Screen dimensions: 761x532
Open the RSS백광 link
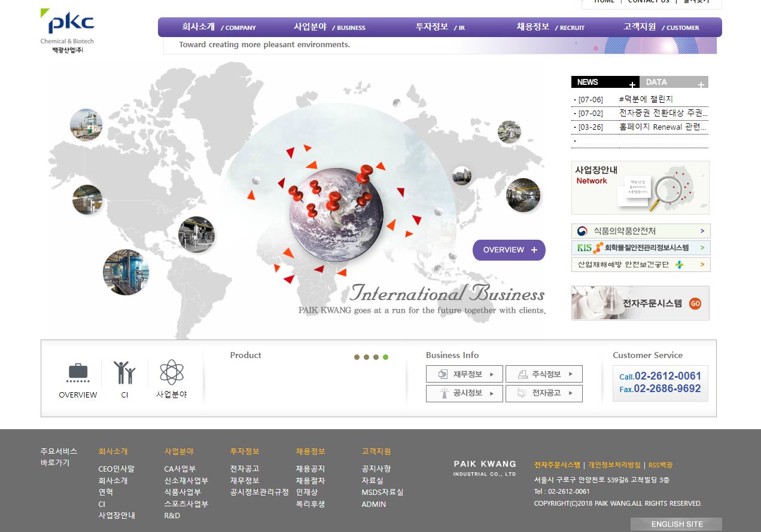click(660, 465)
